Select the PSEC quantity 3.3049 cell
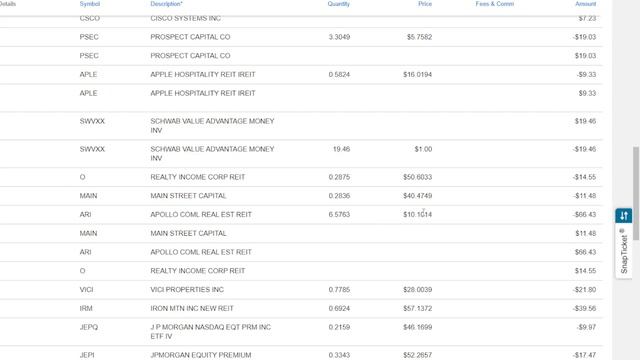Screen dimensions: 640x360 point(339,37)
